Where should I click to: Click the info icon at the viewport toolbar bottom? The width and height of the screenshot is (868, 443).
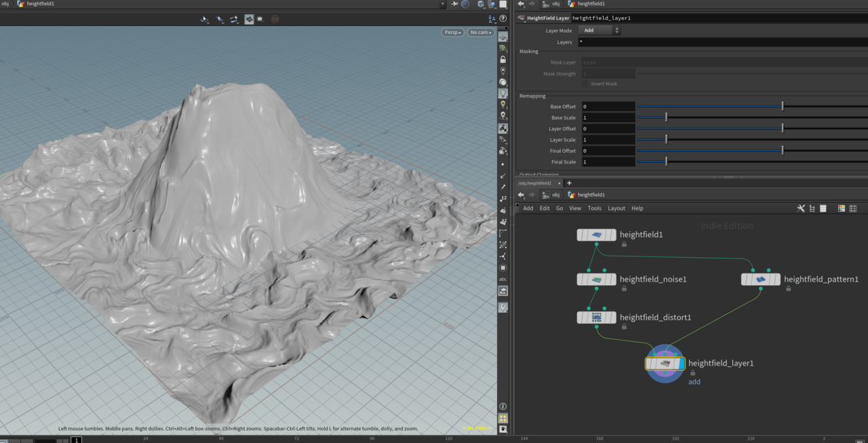(x=502, y=406)
